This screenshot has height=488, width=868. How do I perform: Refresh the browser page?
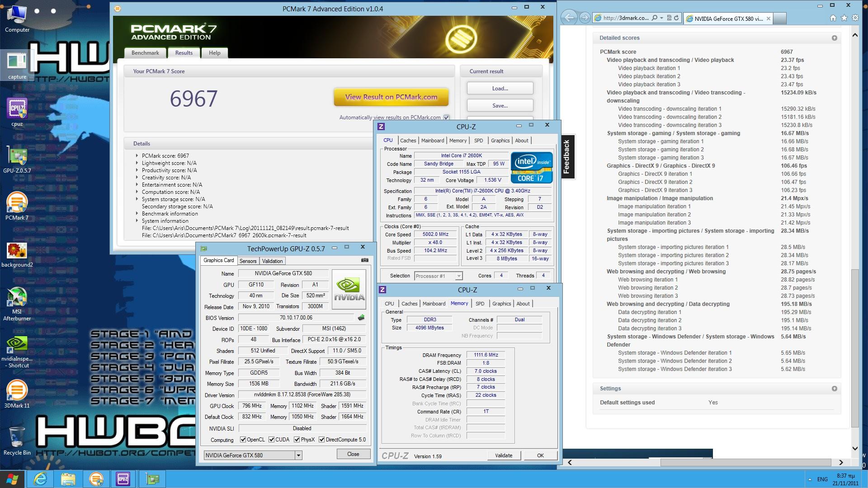point(676,18)
